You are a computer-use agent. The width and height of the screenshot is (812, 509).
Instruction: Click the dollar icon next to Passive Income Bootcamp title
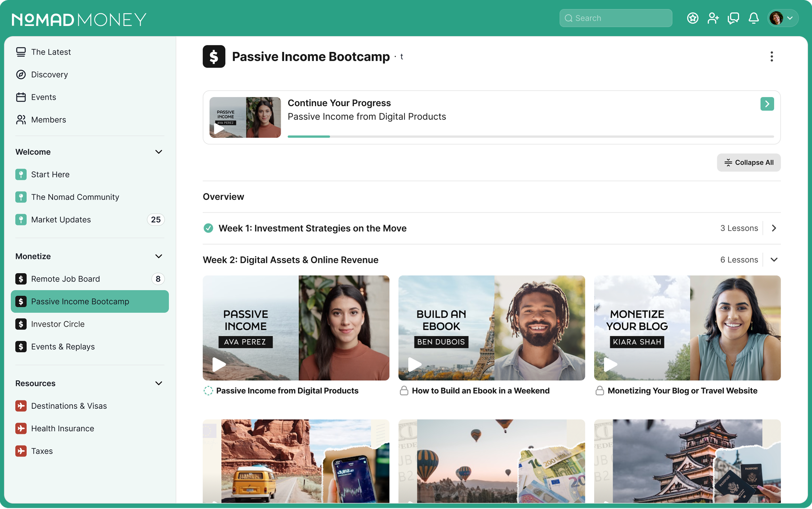click(214, 57)
